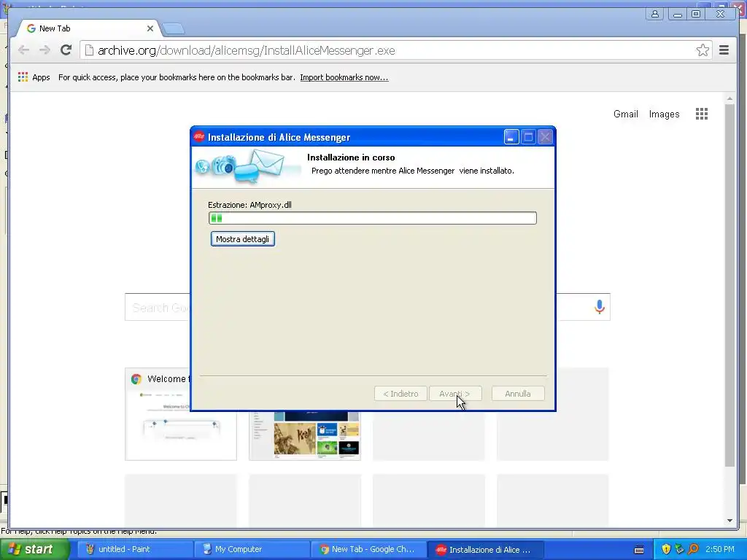Viewport: 747px width, 560px height.
Task: Switch to New Tab - Google Chrome taskbar button
Action: [368, 549]
